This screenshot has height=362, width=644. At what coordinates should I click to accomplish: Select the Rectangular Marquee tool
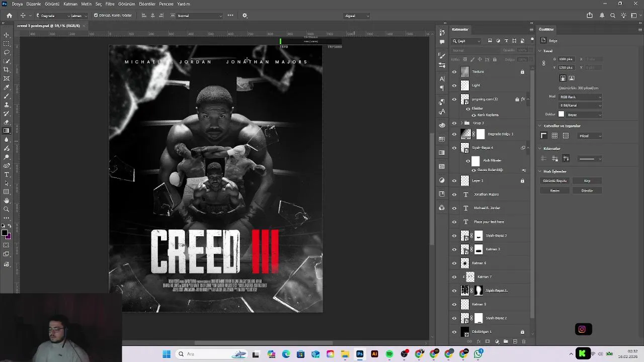(x=7, y=44)
